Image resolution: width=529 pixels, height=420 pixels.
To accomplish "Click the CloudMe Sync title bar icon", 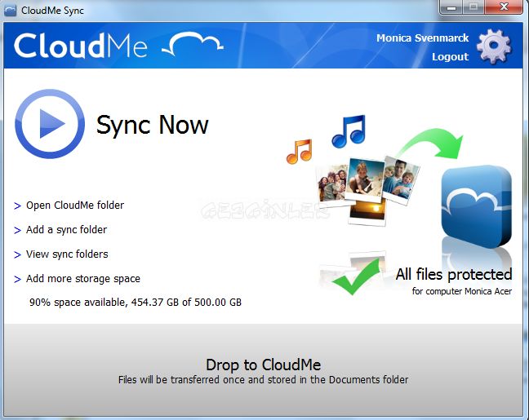I will [x=10, y=10].
